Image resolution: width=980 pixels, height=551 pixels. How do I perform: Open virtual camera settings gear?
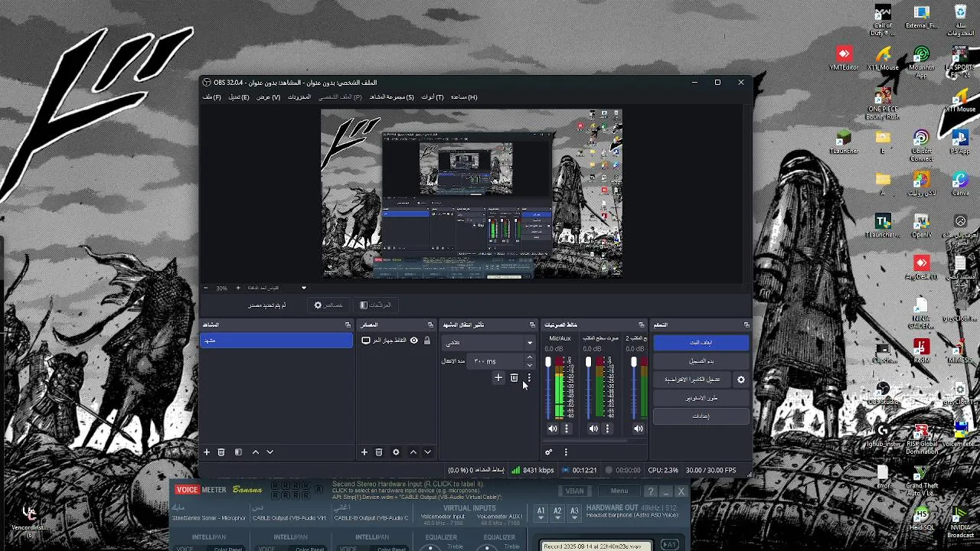pos(741,380)
